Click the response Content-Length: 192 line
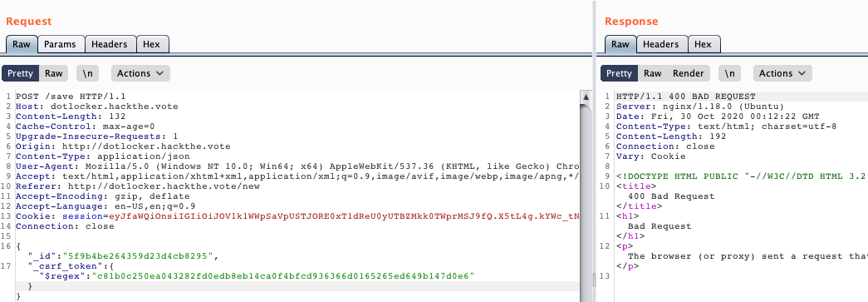 [x=671, y=136]
